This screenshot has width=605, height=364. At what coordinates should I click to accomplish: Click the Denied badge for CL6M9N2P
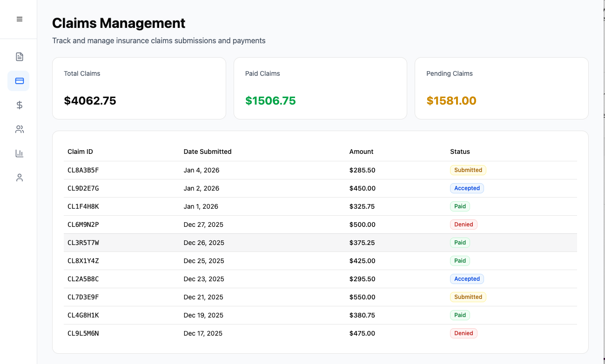coord(464,225)
